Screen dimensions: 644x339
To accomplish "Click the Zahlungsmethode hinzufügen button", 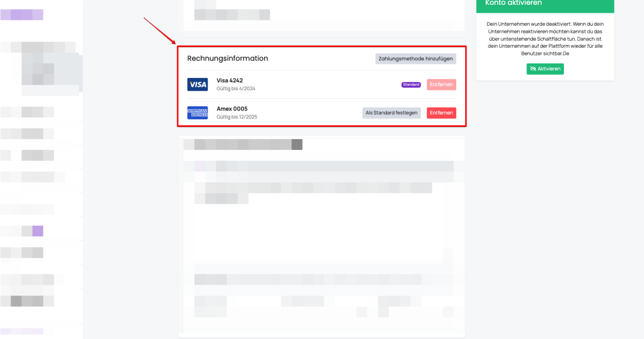I will (x=415, y=59).
